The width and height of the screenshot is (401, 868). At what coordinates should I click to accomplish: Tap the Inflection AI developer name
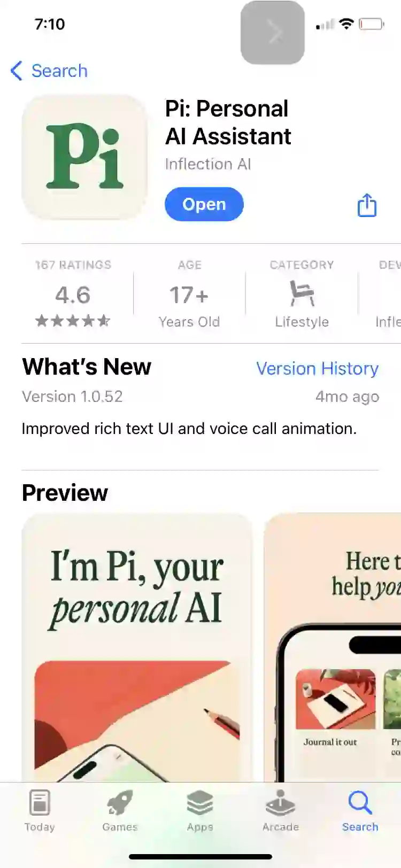(x=208, y=164)
